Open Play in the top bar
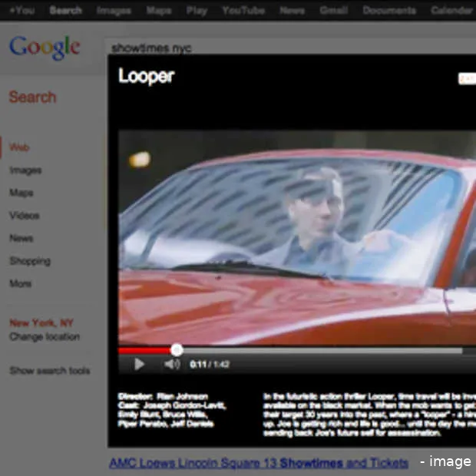This screenshot has width=476, height=476. tap(197, 11)
